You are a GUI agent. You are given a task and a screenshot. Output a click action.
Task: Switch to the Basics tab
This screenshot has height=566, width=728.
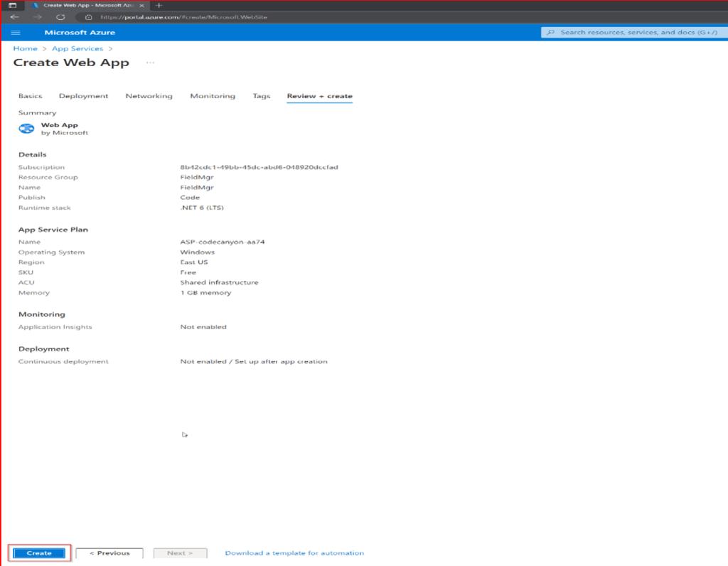(x=30, y=96)
